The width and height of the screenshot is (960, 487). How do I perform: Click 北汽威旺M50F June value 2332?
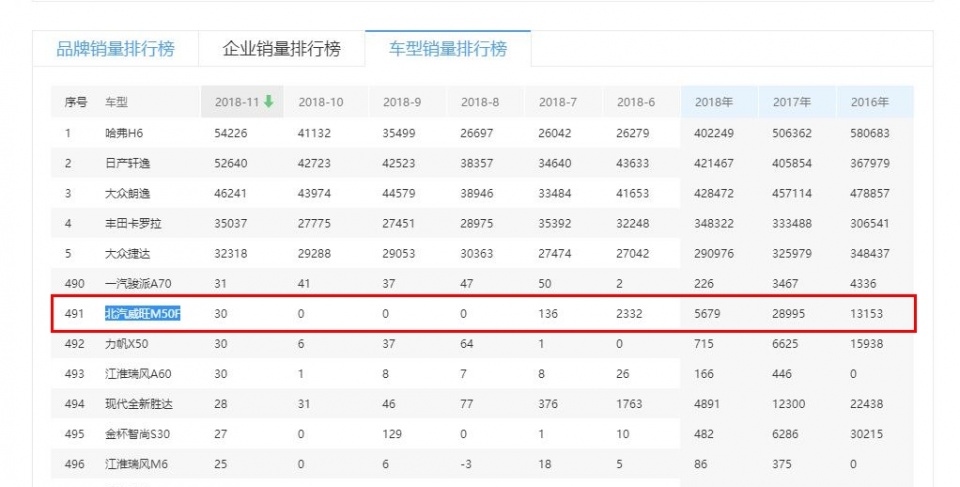click(629, 314)
